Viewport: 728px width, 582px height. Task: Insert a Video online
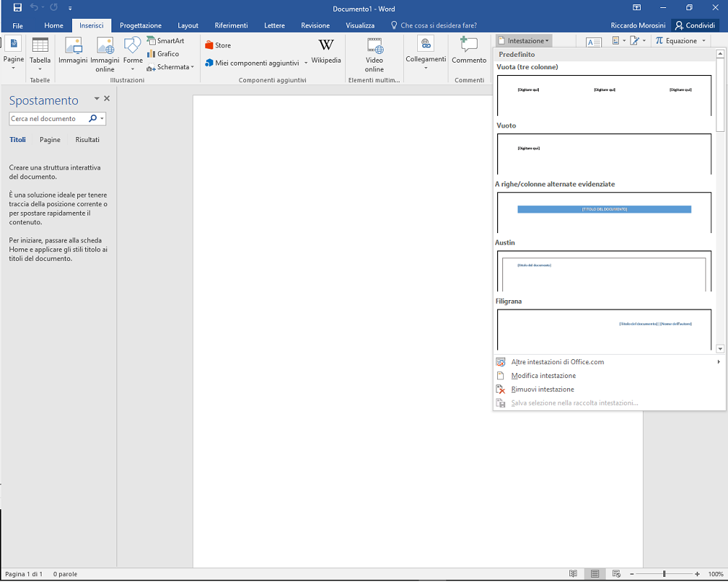(374, 55)
